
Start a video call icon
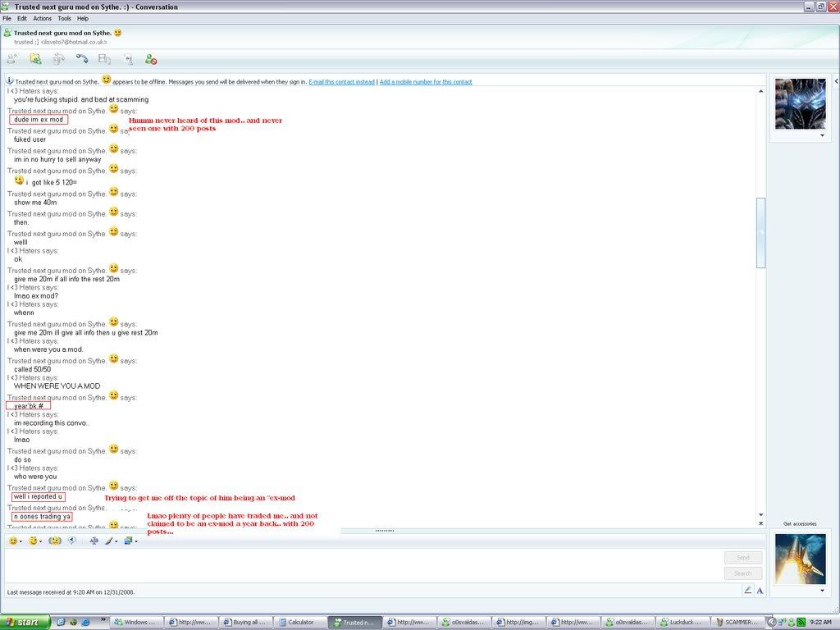[58, 59]
